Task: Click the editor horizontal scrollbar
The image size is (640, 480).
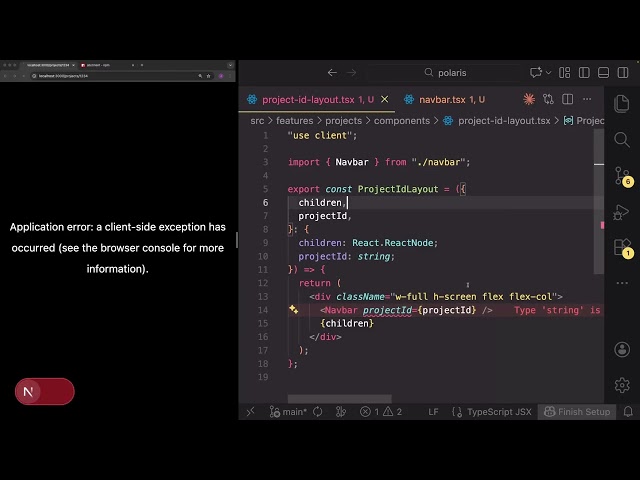Action: pyautogui.click(x=340, y=398)
